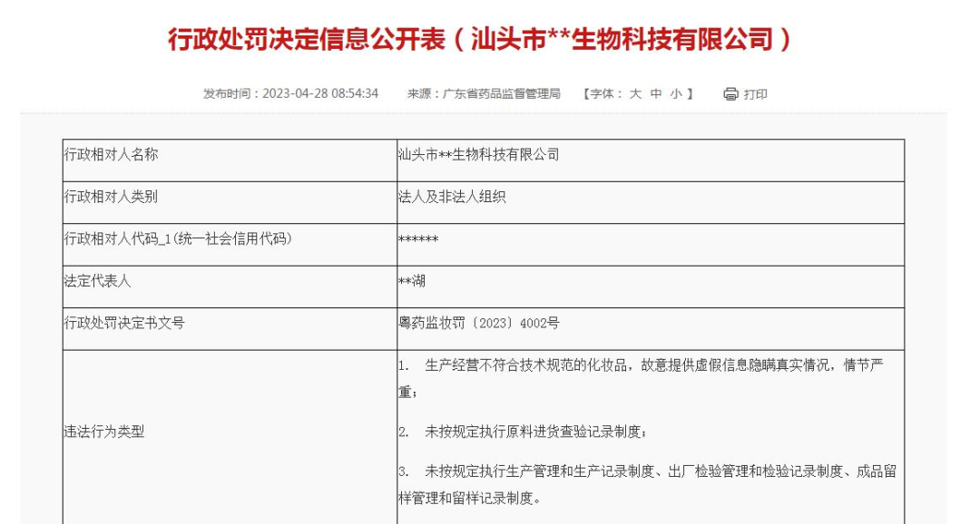Click violation item 2 about 原料进货查验记录
This screenshot has width=980, height=524.
(x=537, y=432)
